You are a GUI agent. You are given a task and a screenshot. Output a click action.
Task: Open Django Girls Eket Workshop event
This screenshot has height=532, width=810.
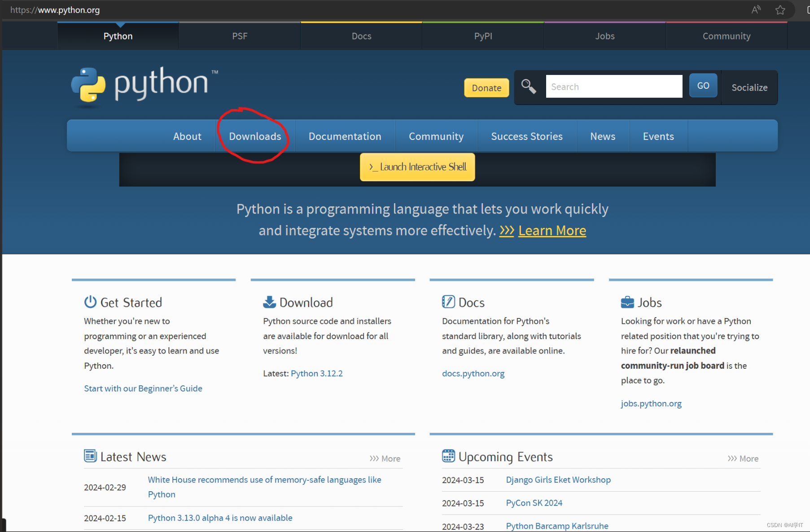[558, 480]
